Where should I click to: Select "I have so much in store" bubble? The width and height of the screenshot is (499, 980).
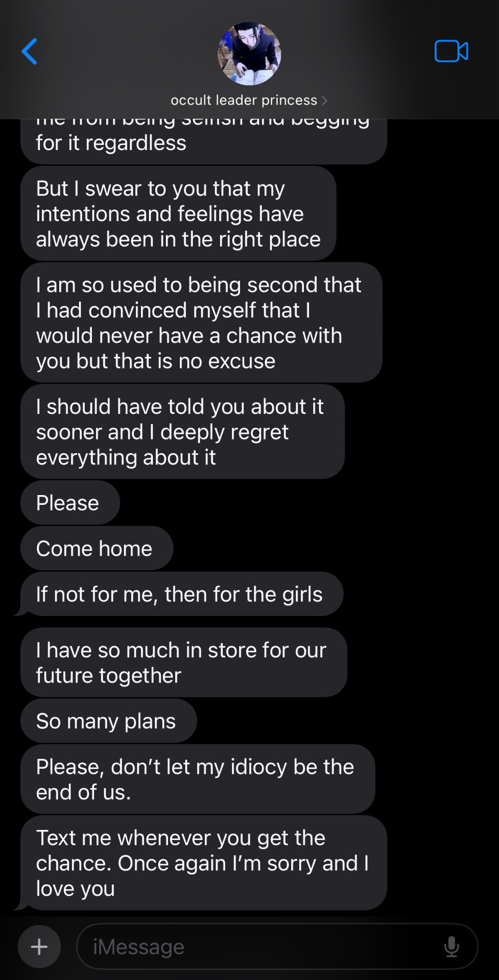coord(184,663)
